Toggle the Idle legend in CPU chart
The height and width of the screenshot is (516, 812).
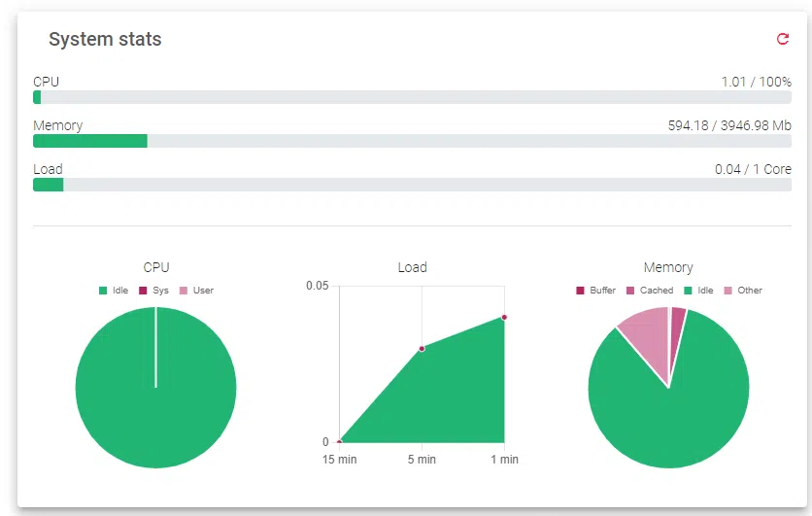[x=114, y=291]
